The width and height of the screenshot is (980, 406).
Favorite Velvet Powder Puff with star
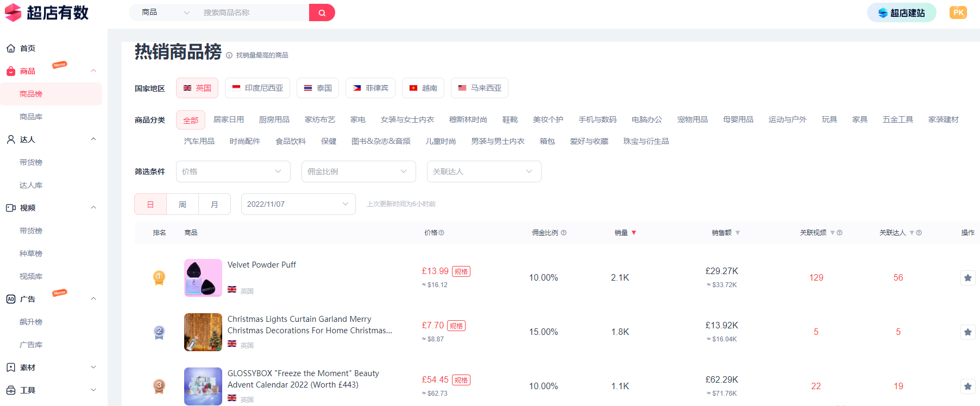[968, 278]
